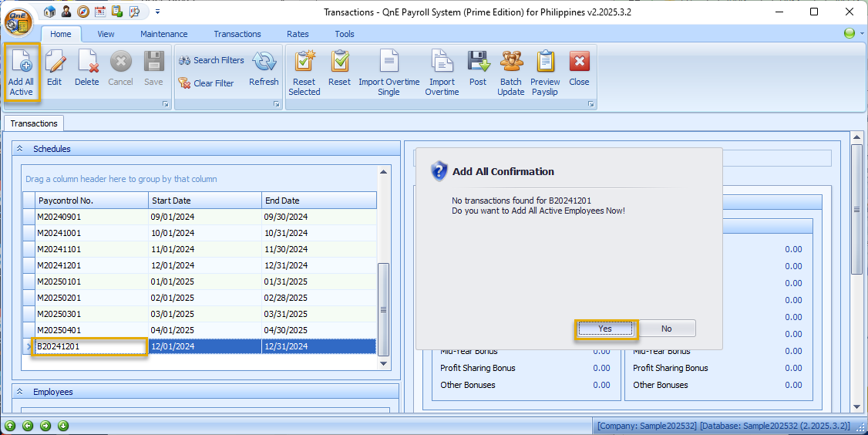Open Preview Payslip
This screenshot has width=868, height=435.
tap(545, 72)
